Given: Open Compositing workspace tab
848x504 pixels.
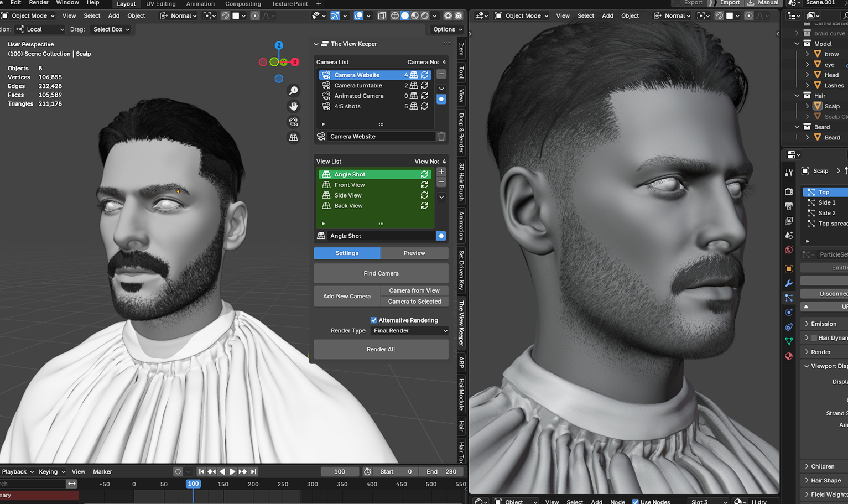Looking at the screenshot, I should tap(243, 4).
